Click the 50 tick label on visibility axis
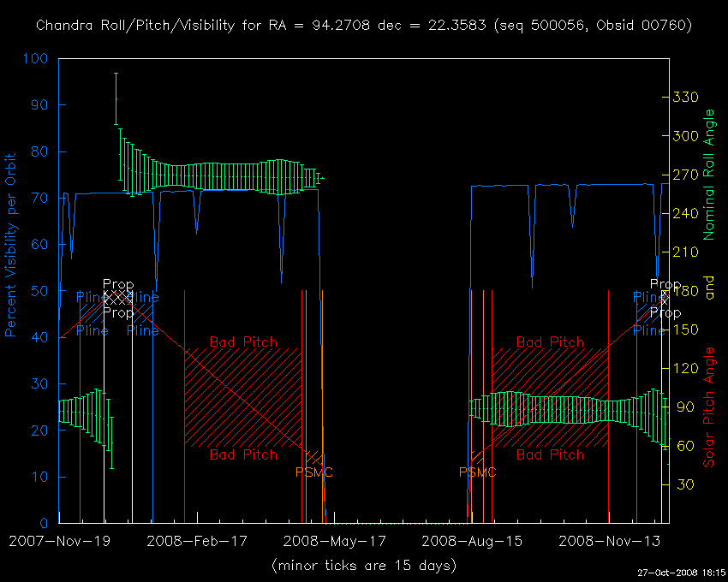 [x=41, y=291]
